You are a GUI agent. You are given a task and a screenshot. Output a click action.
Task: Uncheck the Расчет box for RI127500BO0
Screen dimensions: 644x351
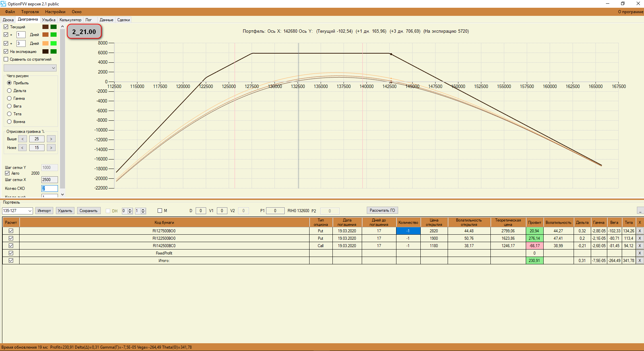(x=11, y=231)
